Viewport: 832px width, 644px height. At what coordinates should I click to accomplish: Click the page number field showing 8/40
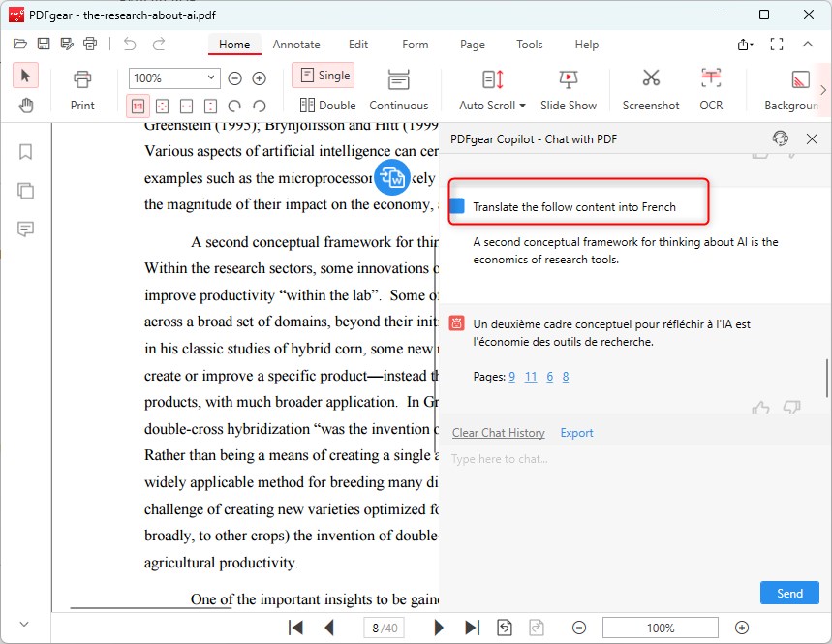coord(384,628)
